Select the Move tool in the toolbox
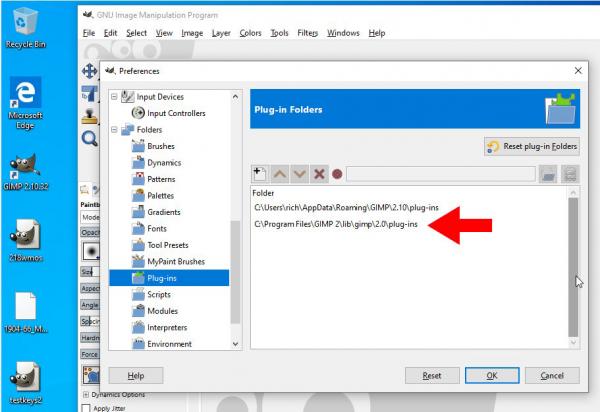Image resolution: width=600 pixels, height=412 pixels. coord(90,71)
